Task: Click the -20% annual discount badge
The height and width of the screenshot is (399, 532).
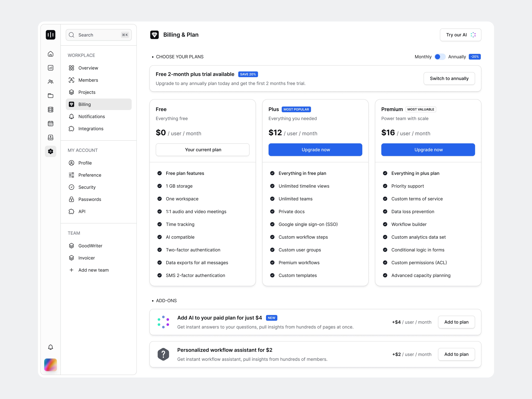Action: 474,57
